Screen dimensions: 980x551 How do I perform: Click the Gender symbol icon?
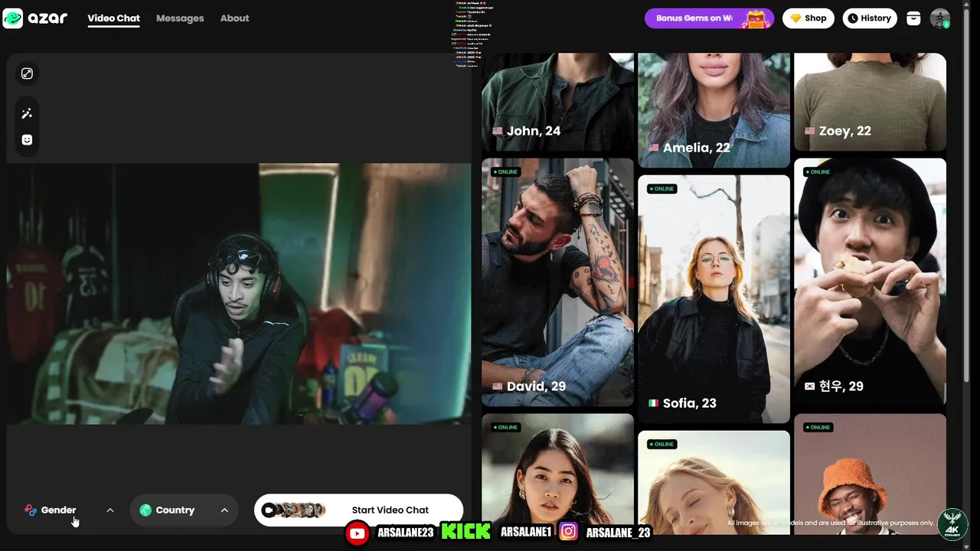(31, 510)
